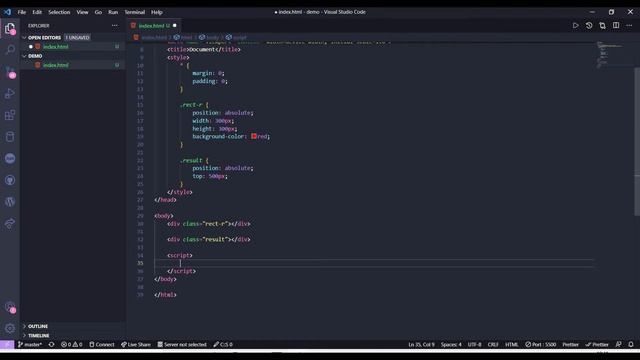640x360 pixels.
Task: Click the 'body' breadcrumb item
Action: tap(209, 37)
